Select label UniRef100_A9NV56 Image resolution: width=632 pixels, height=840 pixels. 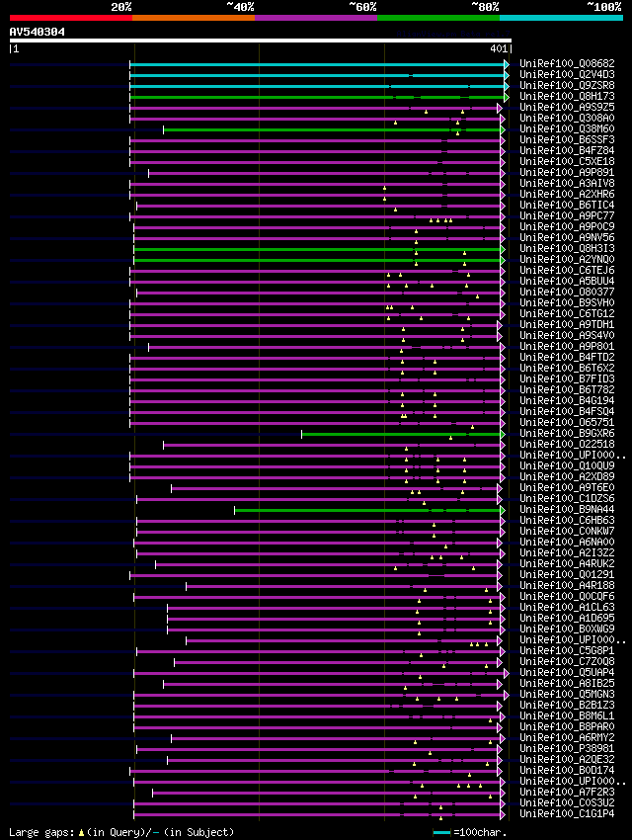567,237
